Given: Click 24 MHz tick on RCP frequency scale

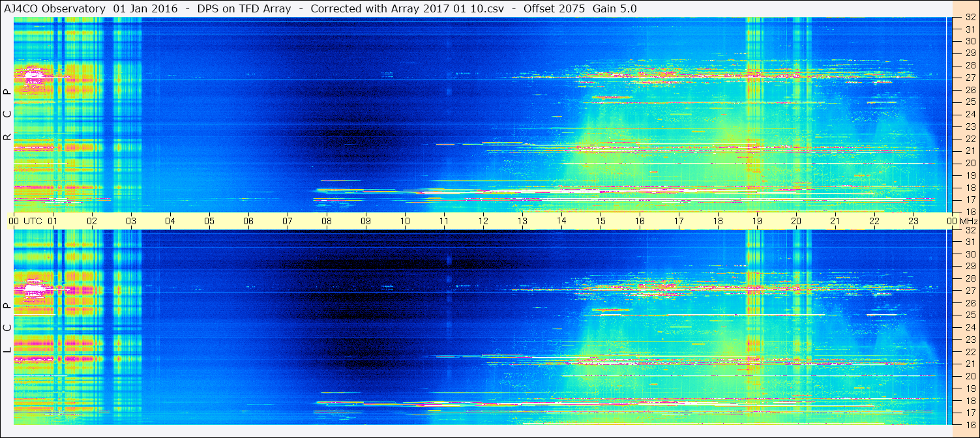Looking at the screenshot, I should 970,115.
